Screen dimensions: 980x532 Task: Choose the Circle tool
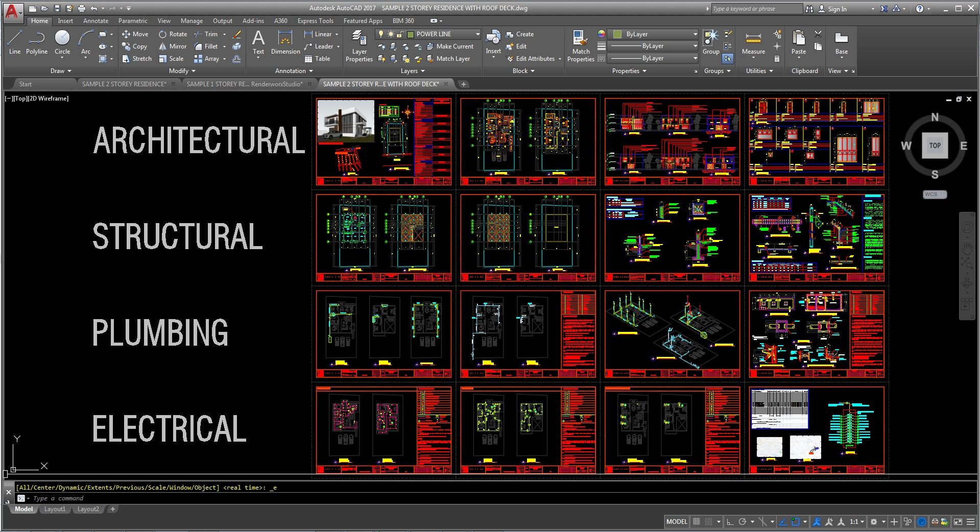coord(62,42)
